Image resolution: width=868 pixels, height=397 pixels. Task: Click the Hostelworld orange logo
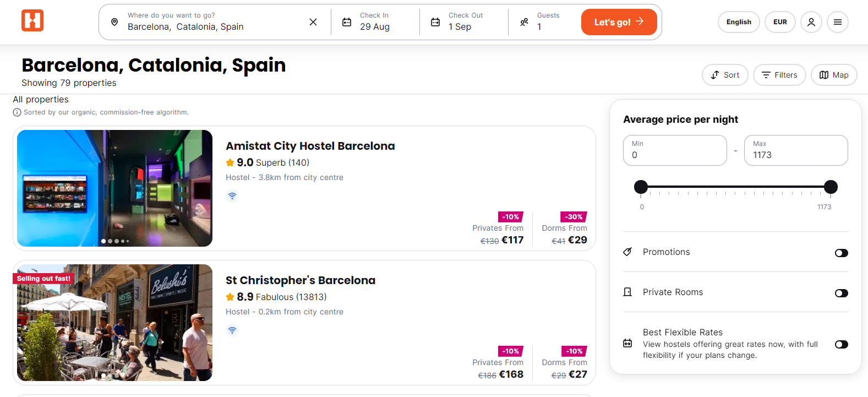pyautogui.click(x=32, y=21)
